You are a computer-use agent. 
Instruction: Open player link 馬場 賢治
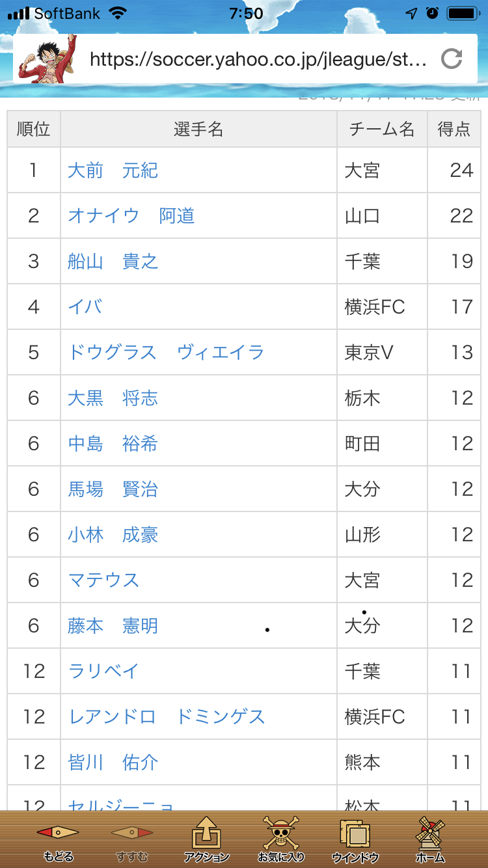pyautogui.click(x=113, y=489)
